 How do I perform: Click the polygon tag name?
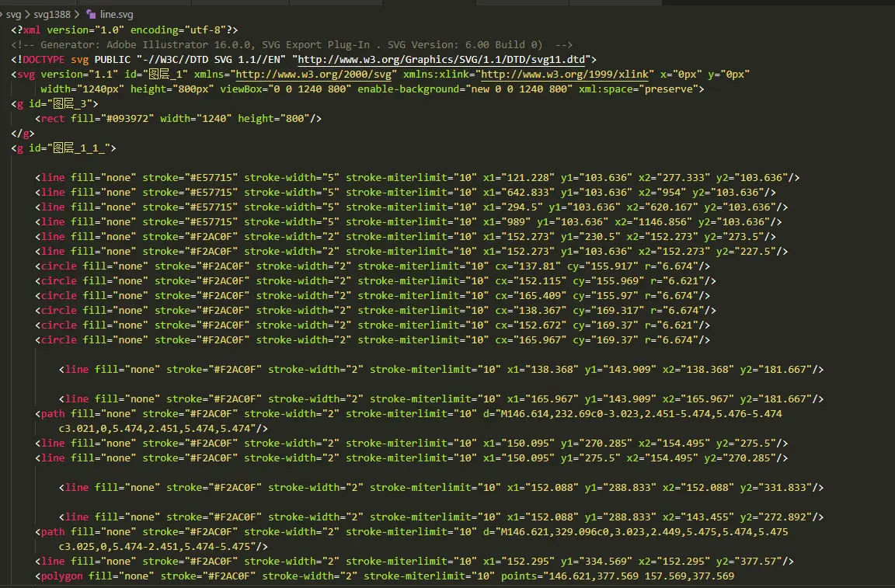tap(61, 576)
